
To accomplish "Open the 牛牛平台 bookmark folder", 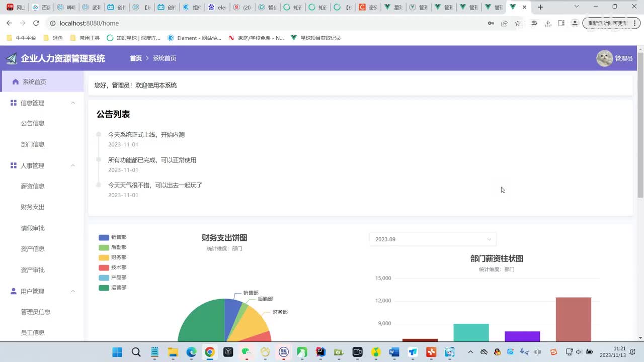I will click(x=21, y=38).
